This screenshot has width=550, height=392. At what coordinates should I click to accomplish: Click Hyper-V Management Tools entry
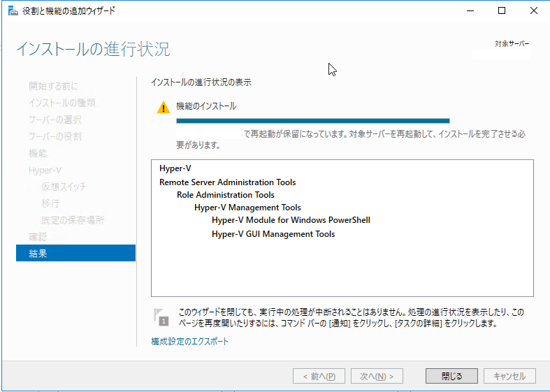click(x=247, y=208)
